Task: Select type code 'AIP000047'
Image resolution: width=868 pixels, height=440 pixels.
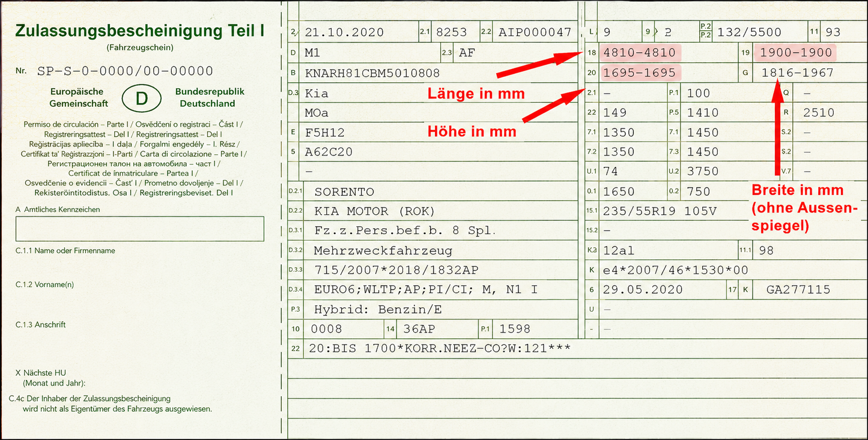Action: [535, 32]
